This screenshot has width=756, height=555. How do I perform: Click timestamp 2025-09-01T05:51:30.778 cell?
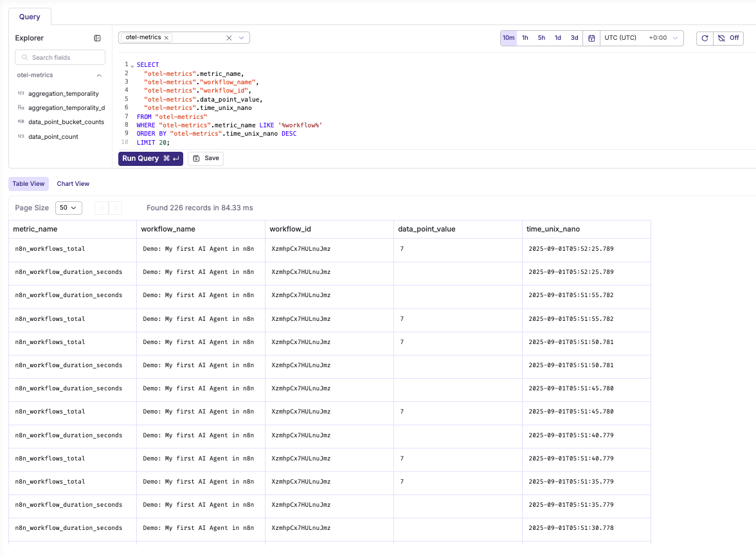pyautogui.click(x=571, y=528)
